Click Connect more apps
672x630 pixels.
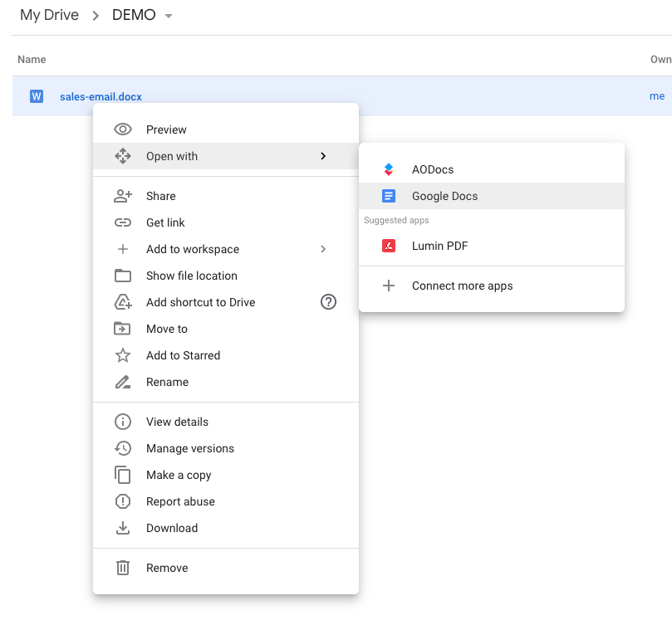(461, 285)
